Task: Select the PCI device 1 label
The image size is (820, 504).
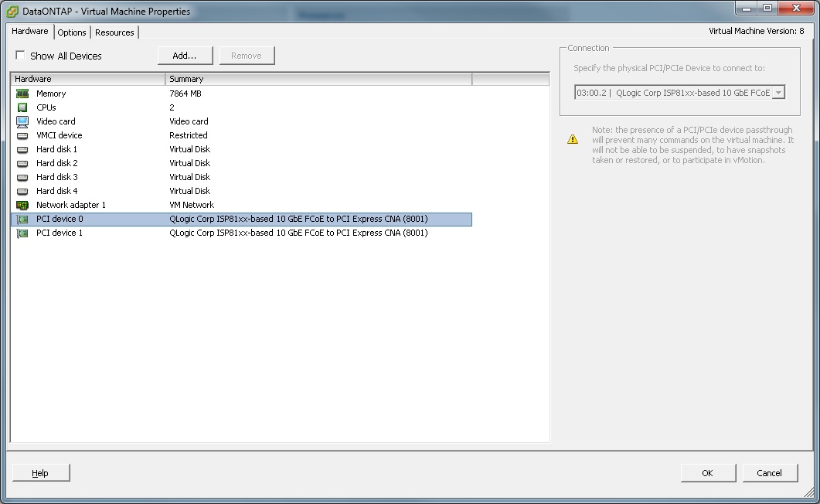Action: click(x=60, y=233)
